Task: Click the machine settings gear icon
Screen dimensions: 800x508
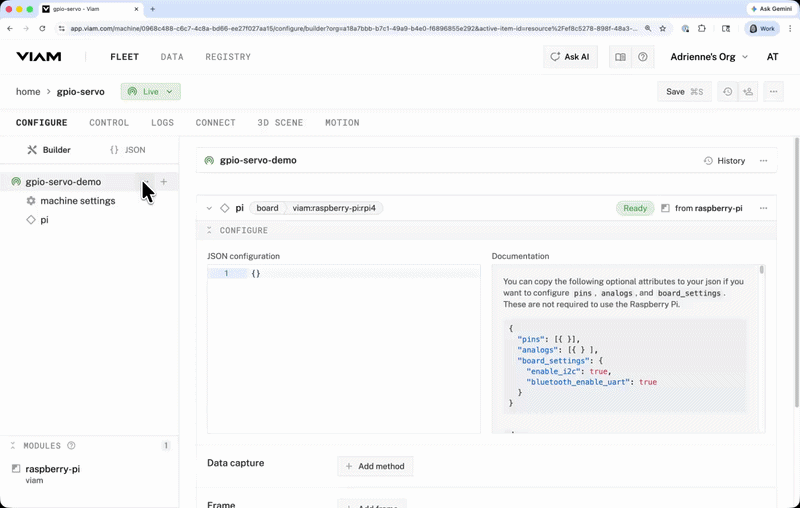Action: [x=31, y=201]
